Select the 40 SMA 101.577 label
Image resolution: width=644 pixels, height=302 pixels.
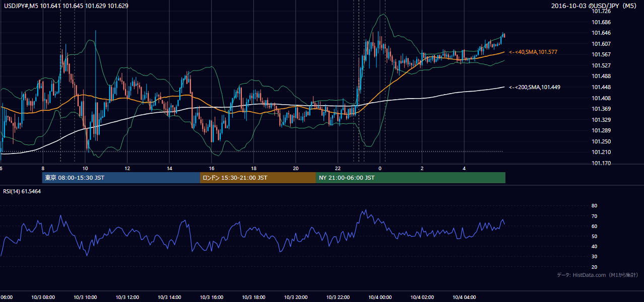(x=533, y=52)
